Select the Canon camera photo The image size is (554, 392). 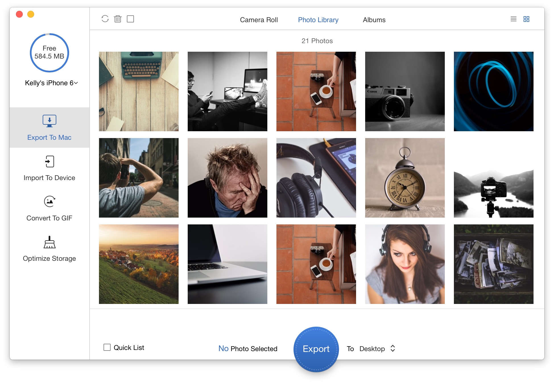coord(405,91)
